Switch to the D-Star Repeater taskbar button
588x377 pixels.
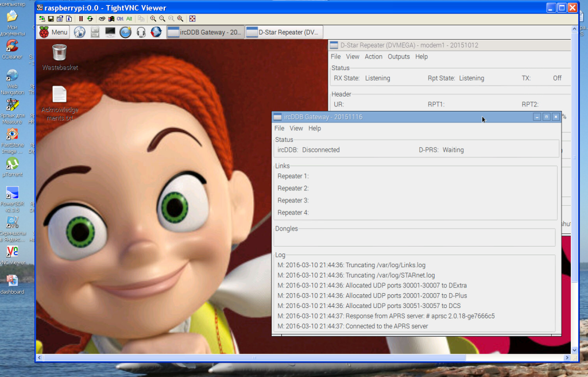click(284, 32)
